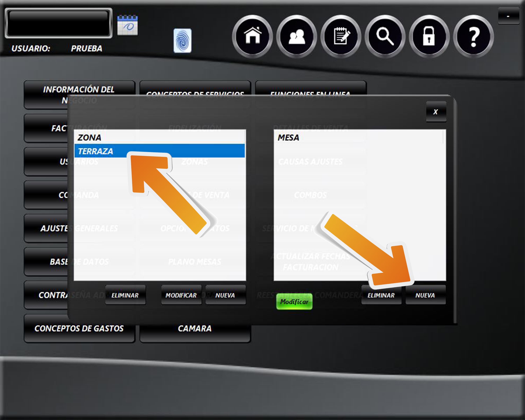Open help with question mark icon
This screenshot has height=420, width=525.
473,36
